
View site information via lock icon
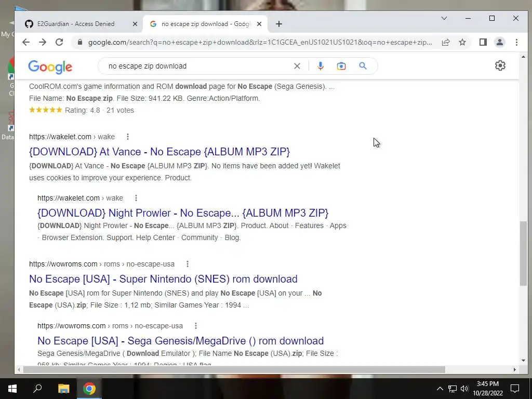click(x=80, y=42)
